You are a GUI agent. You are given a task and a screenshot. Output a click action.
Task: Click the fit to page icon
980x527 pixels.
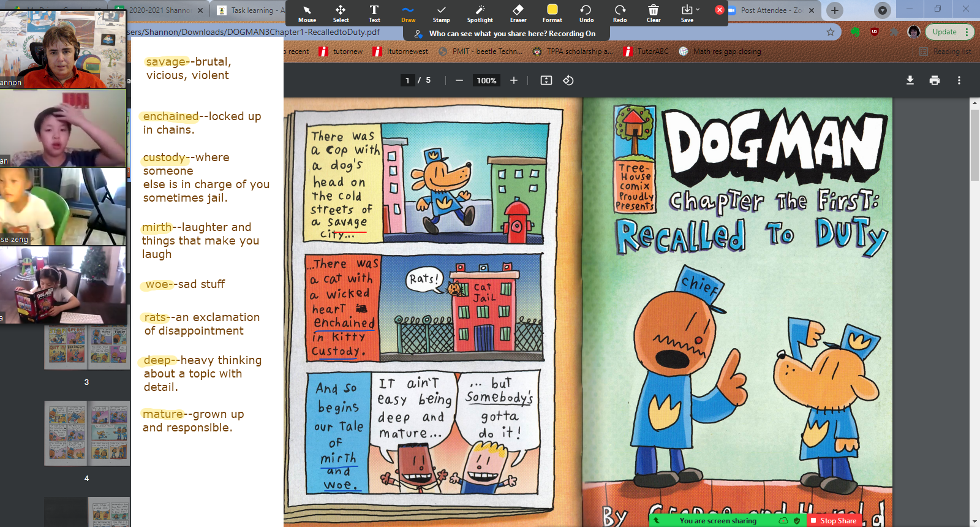(x=546, y=80)
